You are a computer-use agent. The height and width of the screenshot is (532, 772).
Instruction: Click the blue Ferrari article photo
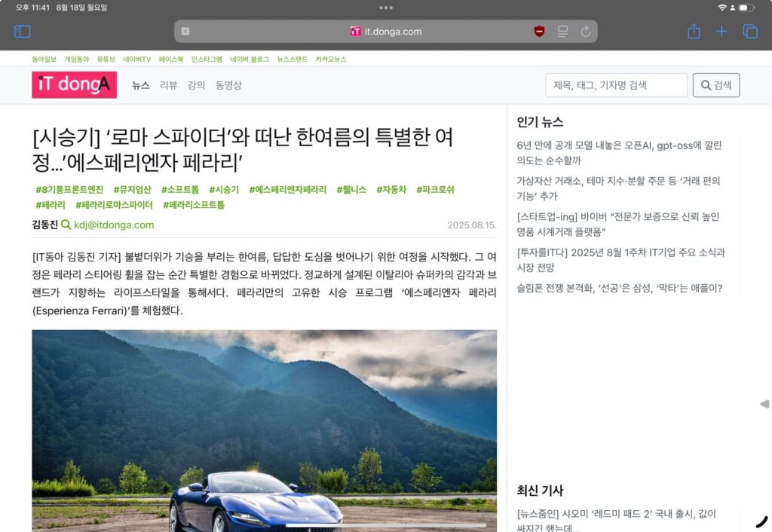(265, 430)
